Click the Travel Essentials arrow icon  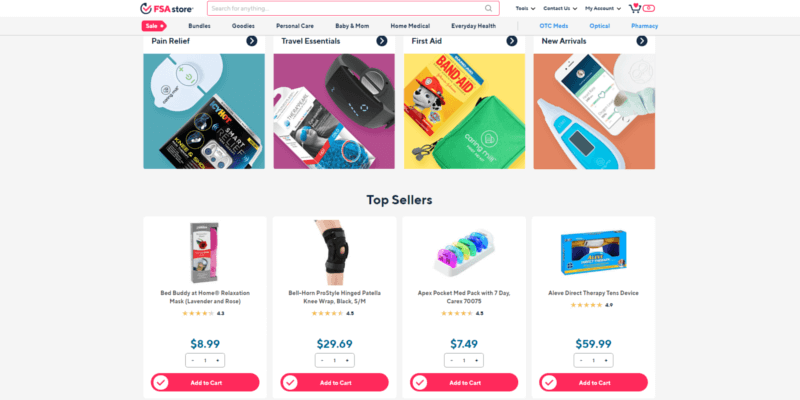(x=382, y=41)
